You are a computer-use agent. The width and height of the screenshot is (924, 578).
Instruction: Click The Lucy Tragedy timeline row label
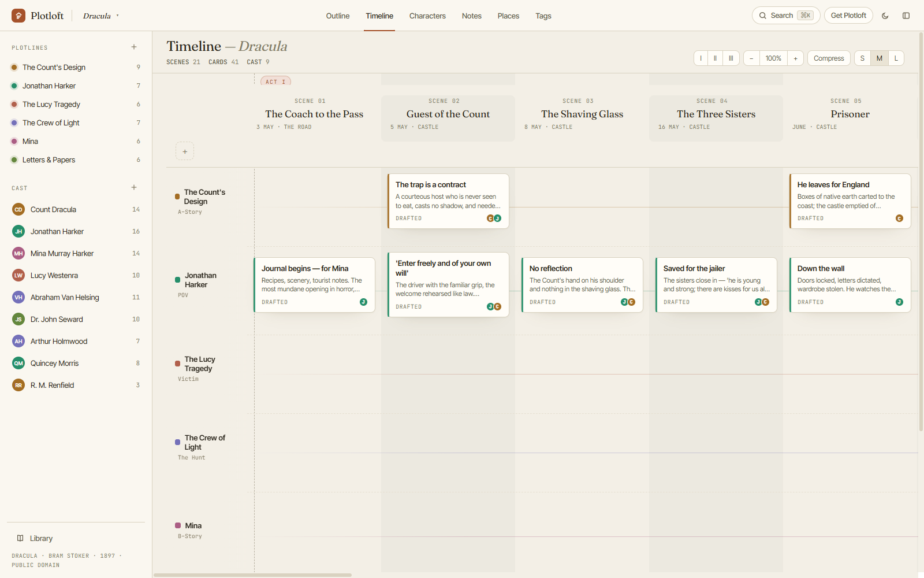click(199, 364)
